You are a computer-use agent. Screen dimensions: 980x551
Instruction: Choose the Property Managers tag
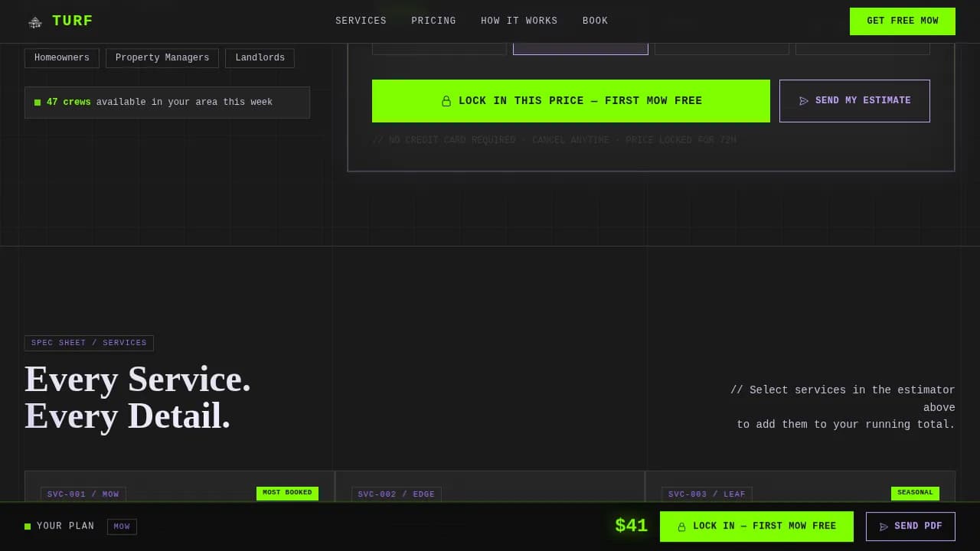pos(162,58)
